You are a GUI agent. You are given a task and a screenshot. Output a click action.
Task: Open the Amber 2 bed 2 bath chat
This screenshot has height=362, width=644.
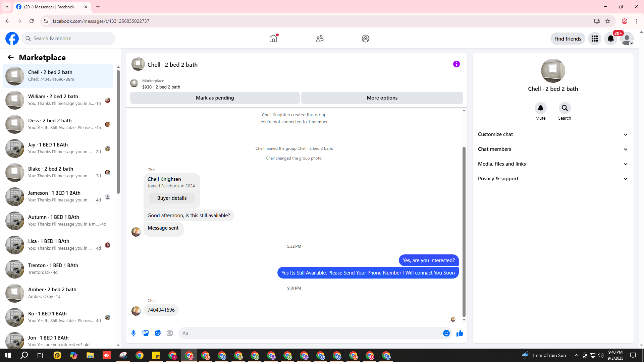point(58,293)
